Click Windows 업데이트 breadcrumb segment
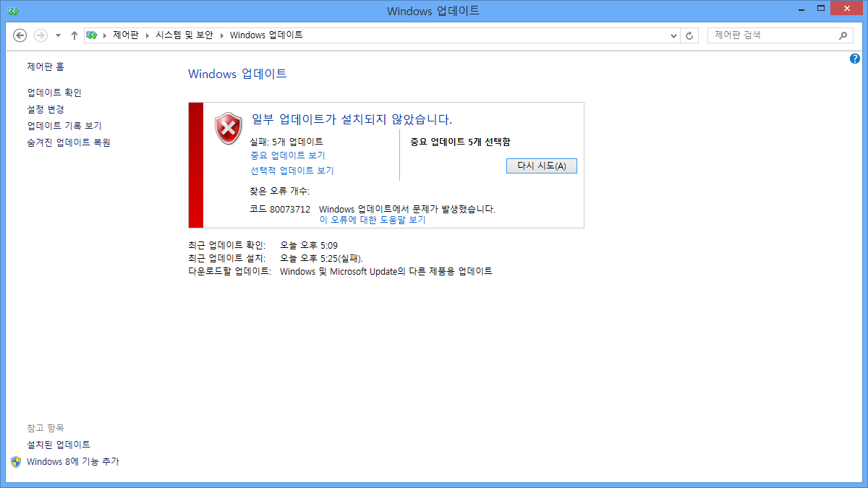This screenshot has width=868, height=488. coord(266,35)
